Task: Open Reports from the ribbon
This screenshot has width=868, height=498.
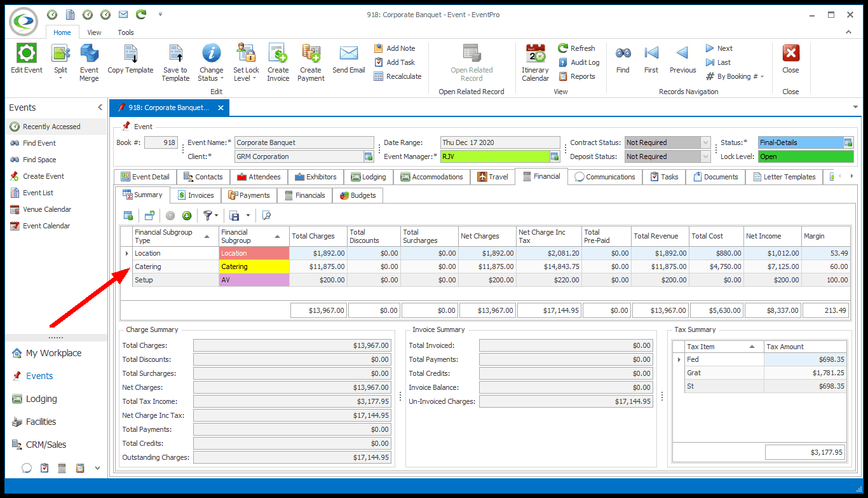Action: 577,76
